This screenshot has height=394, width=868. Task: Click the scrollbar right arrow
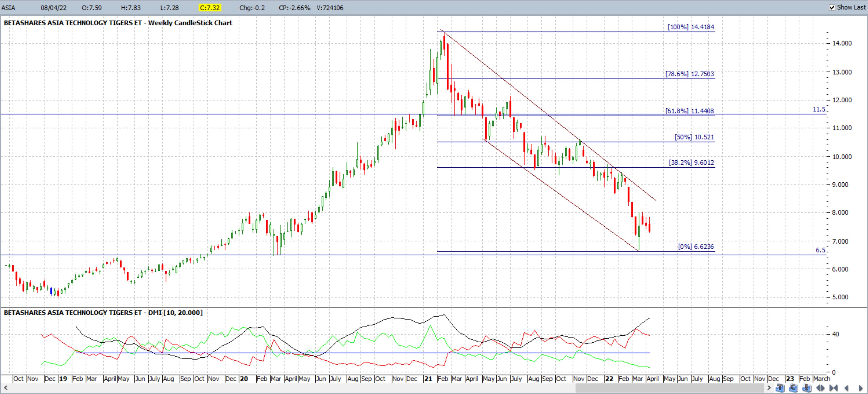[x=769, y=388]
